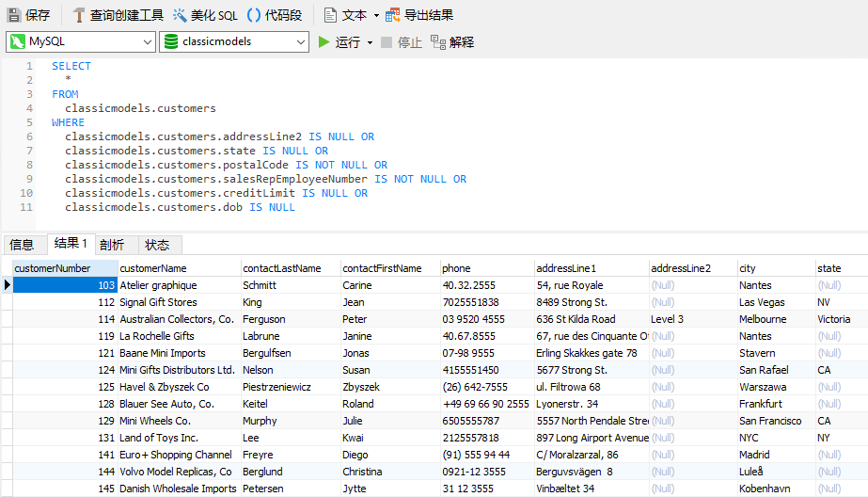The height and width of the screenshot is (497, 868).
Task: Click the customerName column header
Action: 180,268
